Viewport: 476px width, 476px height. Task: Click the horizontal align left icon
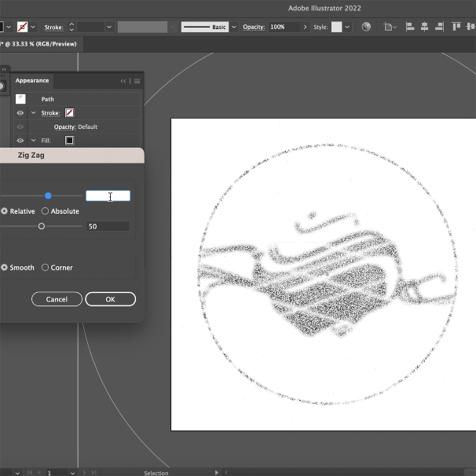(x=410, y=27)
